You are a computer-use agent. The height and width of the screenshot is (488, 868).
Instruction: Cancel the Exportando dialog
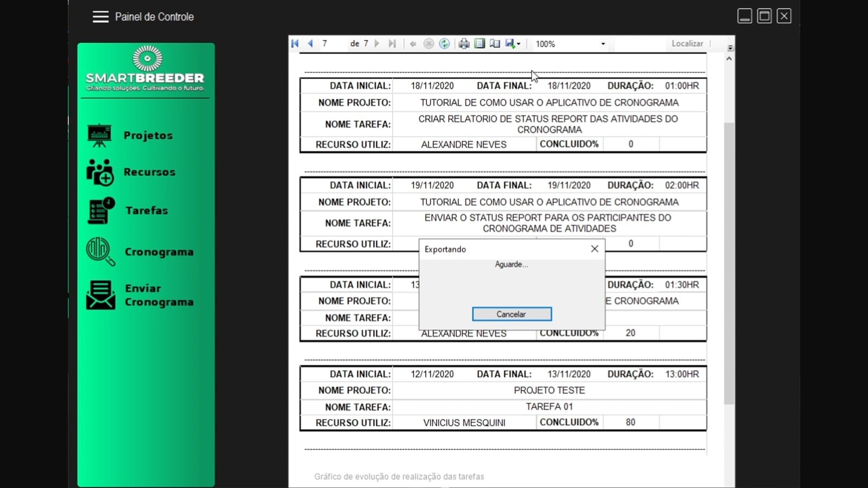pos(512,314)
